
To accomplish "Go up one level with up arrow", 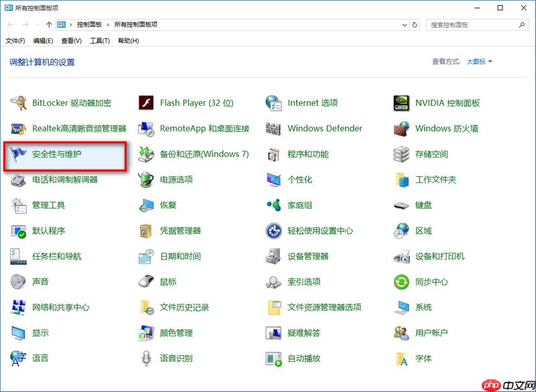I will pyautogui.click(x=49, y=25).
